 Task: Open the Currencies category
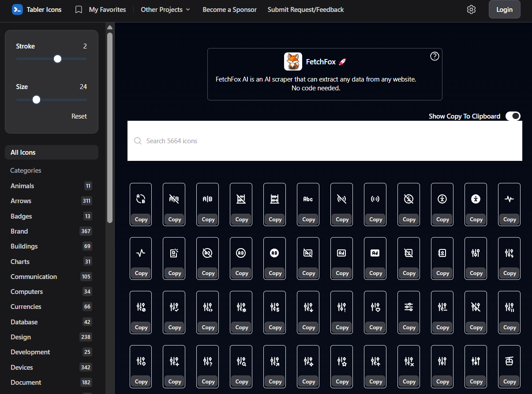point(52,307)
